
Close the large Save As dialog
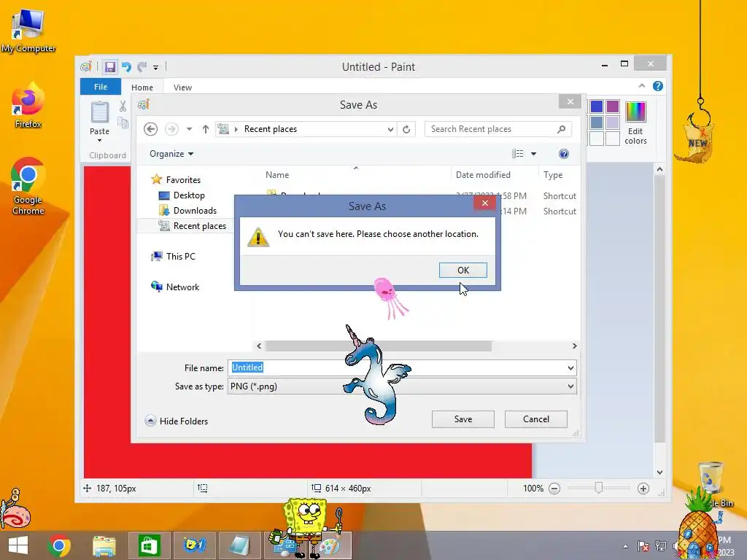click(570, 101)
